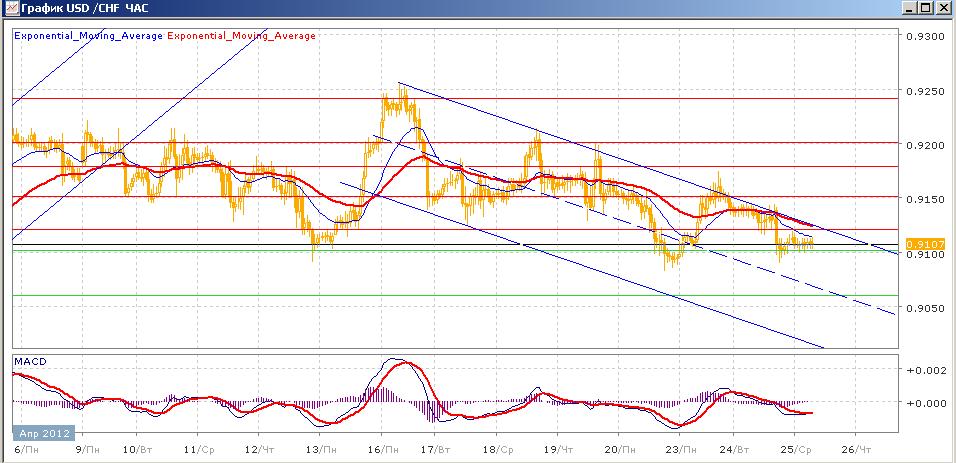Image resolution: width=956 pixels, height=463 pixels.
Task: Click the current price tag 0.9107
Action: [926, 244]
